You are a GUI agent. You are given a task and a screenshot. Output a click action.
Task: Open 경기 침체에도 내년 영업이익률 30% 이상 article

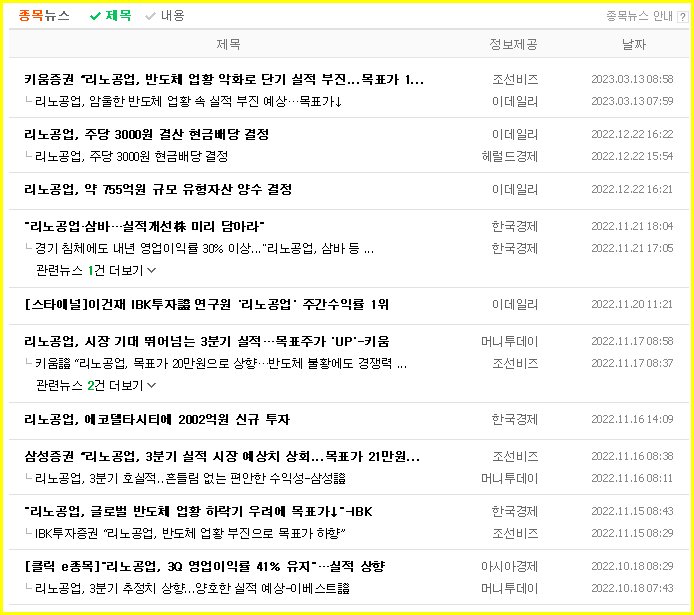pos(204,249)
